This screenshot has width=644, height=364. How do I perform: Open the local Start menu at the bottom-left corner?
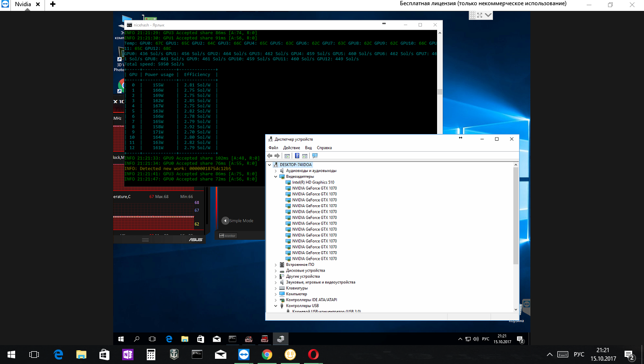[x=11, y=354]
